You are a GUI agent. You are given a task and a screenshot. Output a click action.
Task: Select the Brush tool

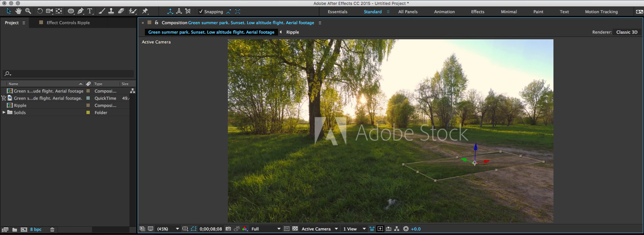[x=102, y=11]
